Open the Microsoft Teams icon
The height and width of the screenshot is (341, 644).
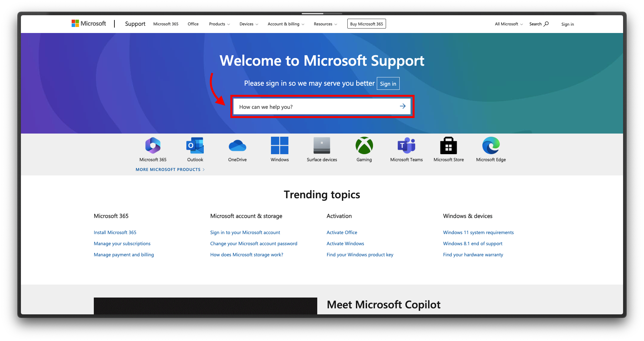point(407,146)
